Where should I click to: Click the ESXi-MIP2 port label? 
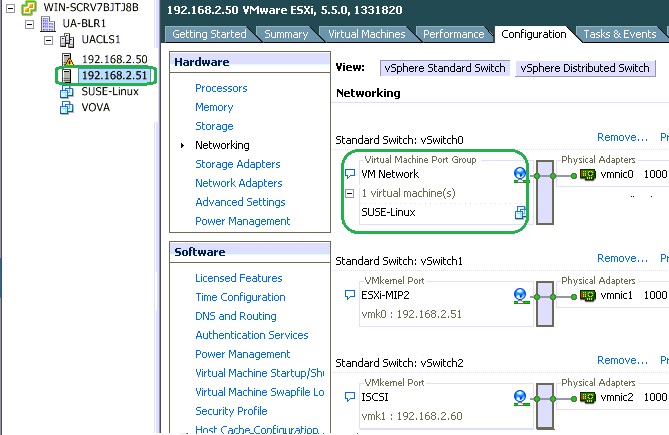385,295
